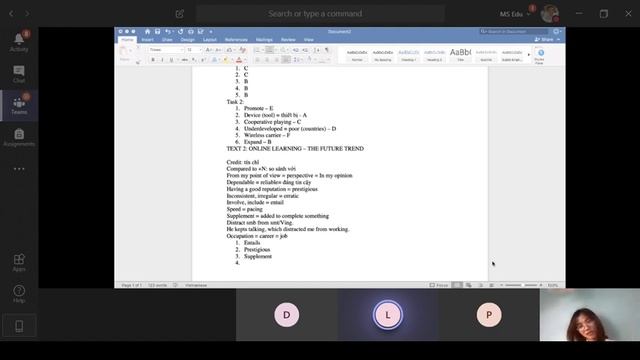Switch to the View ribbon tab
Image resolution: width=640 pixels, height=360 pixels.
coord(309,40)
